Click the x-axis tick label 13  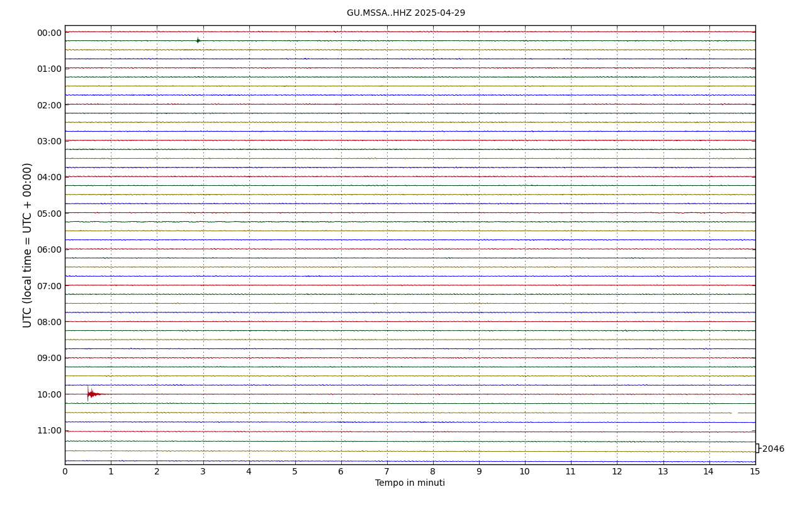[x=663, y=472]
